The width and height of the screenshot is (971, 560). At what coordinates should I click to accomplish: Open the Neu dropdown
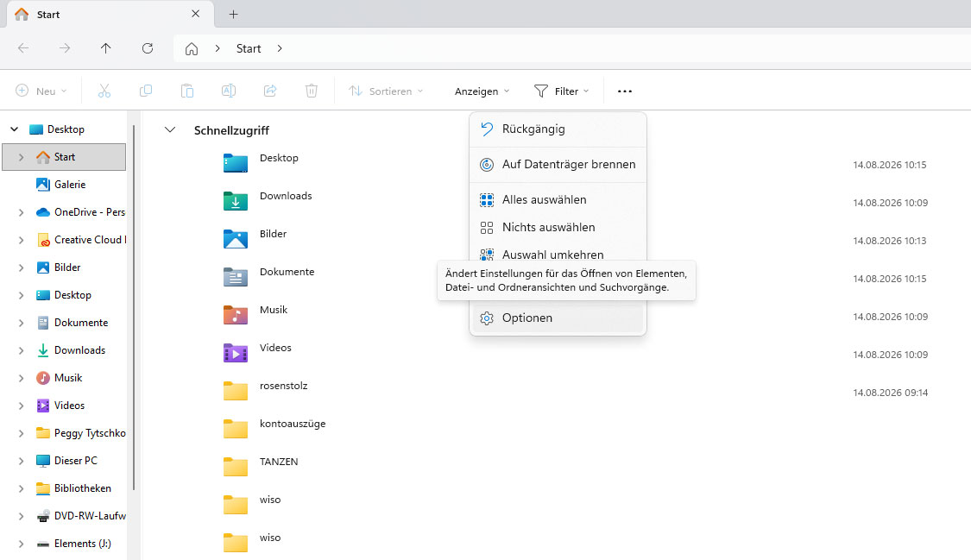click(41, 91)
